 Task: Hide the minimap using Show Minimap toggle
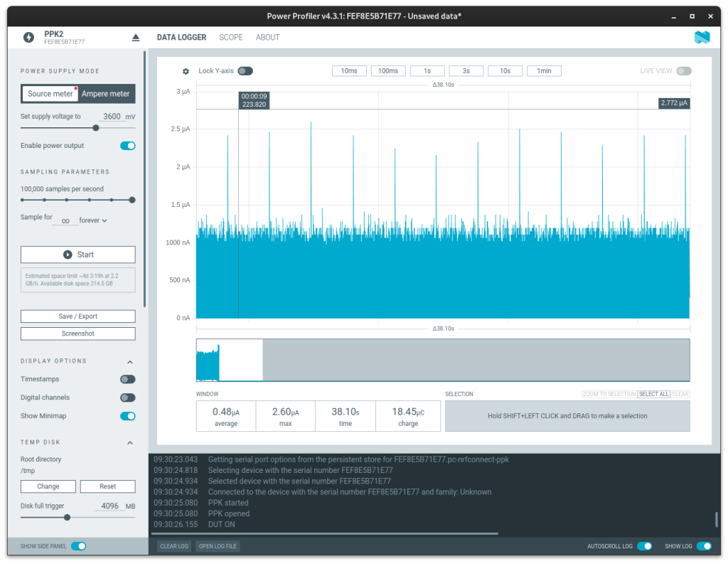(x=127, y=417)
